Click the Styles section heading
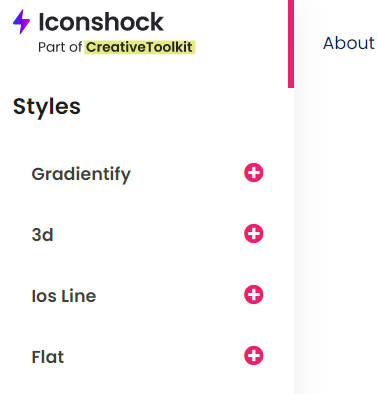Image resolution: width=378 pixels, height=394 pixels. 47,107
